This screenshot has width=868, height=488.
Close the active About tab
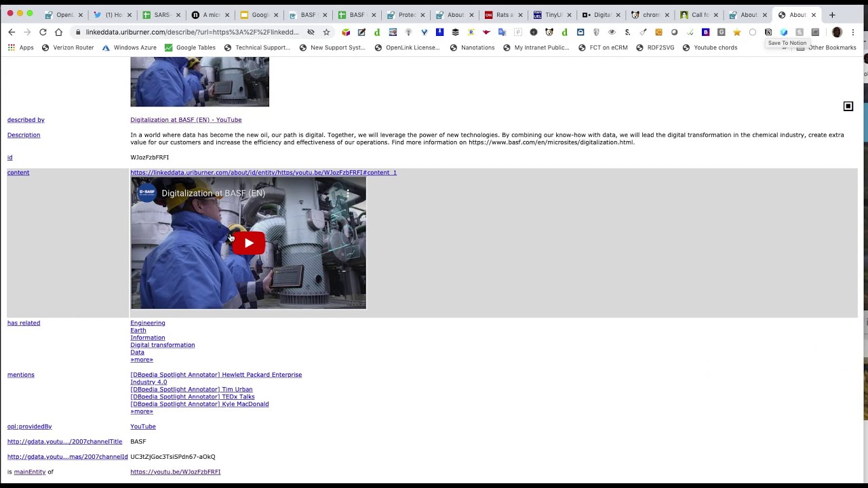tap(814, 15)
